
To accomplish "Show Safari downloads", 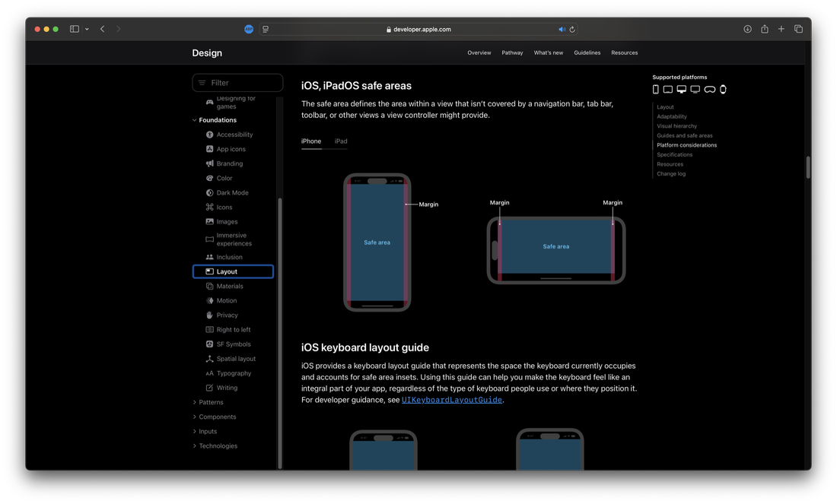I will coord(747,29).
